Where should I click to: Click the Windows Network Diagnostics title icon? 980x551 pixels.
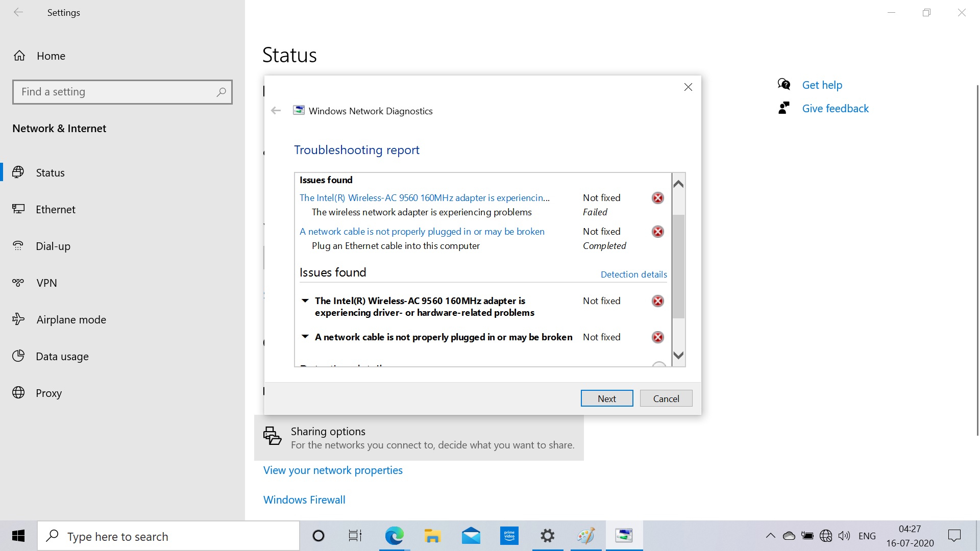point(299,111)
